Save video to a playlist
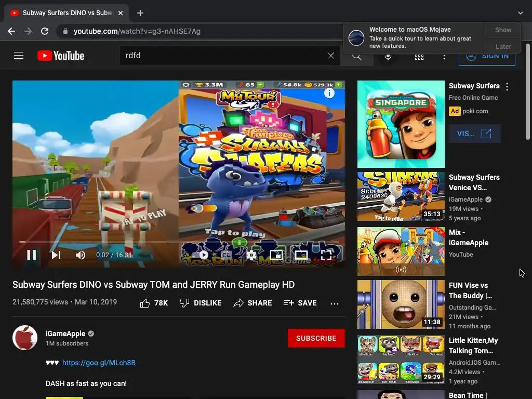The image size is (532, 399). (300, 303)
